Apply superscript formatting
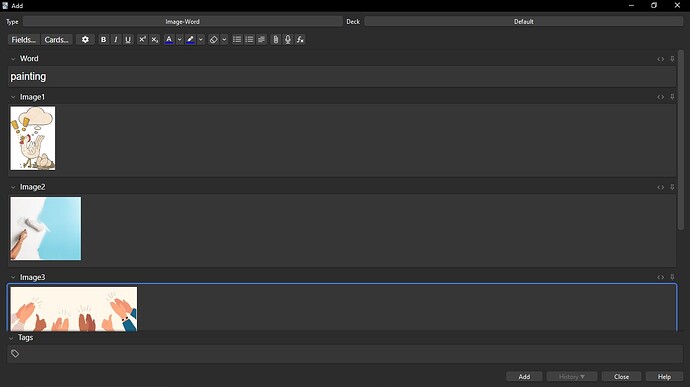The width and height of the screenshot is (690, 387). [142, 40]
